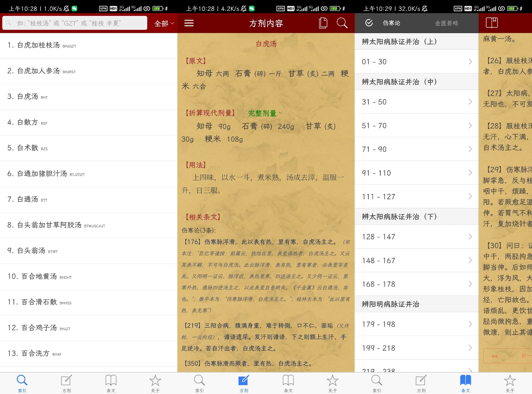532x394 pixels.
Task: Expand the 31 - 50 clause range
Action: (417, 102)
